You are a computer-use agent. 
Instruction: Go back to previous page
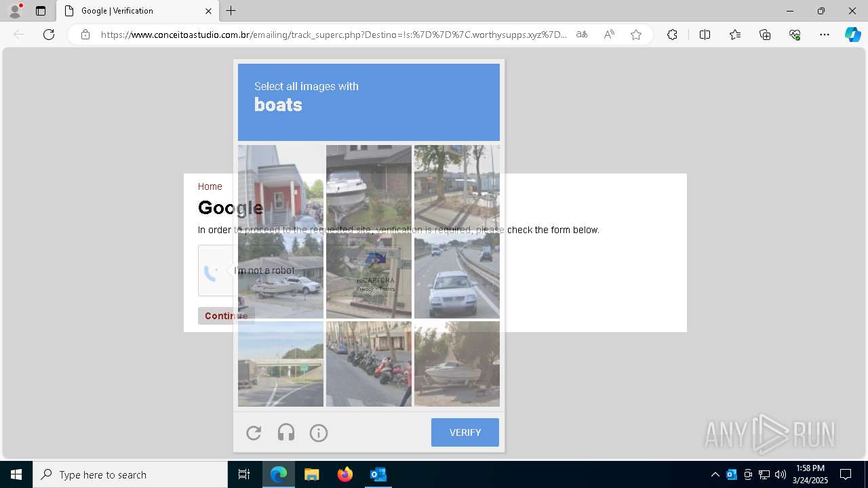[x=19, y=35]
